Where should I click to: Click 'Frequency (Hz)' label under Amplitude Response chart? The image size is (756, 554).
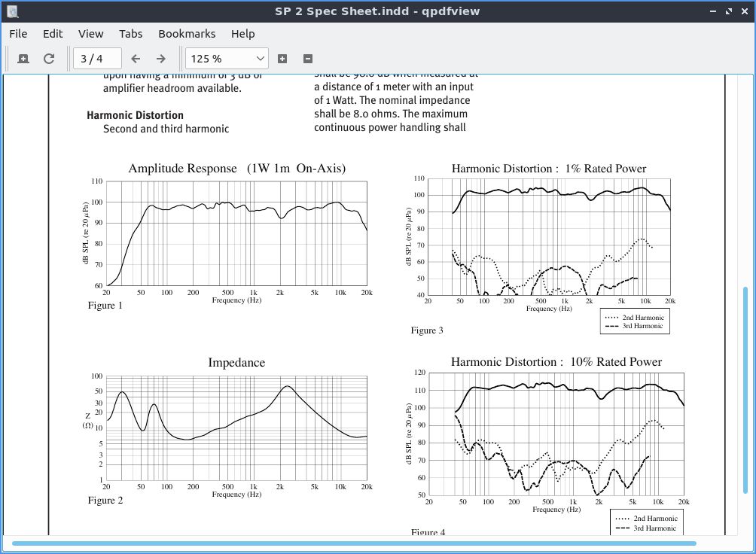click(236, 300)
